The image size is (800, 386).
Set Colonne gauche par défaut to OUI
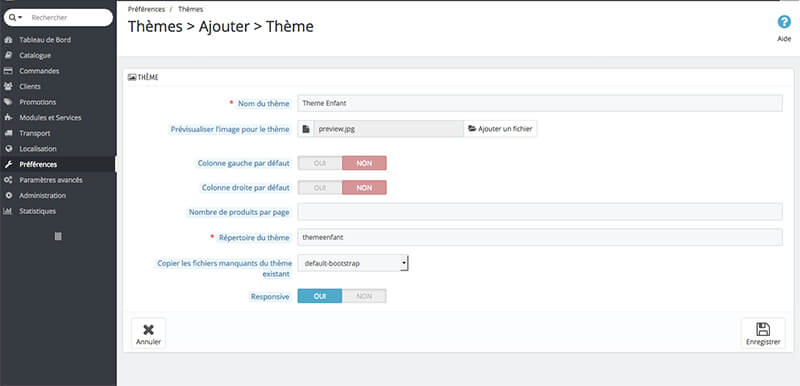point(320,163)
